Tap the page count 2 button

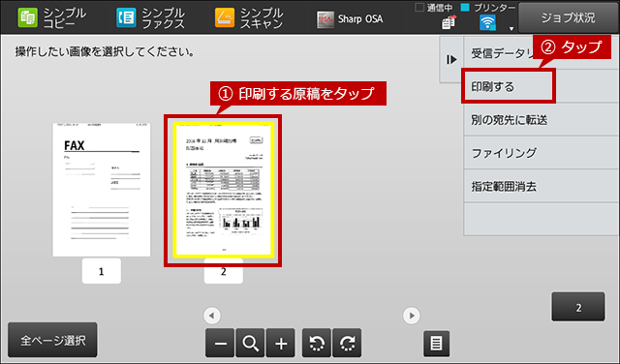pyautogui.click(x=578, y=307)
